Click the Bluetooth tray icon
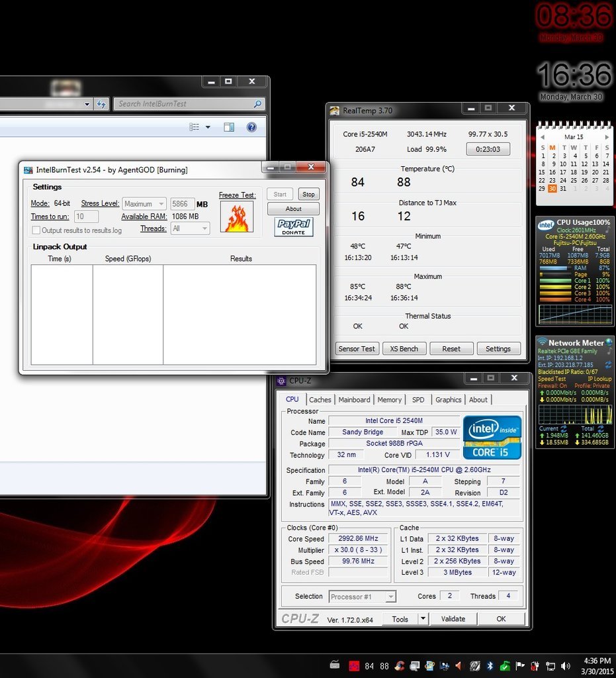 tap(490, 665)
